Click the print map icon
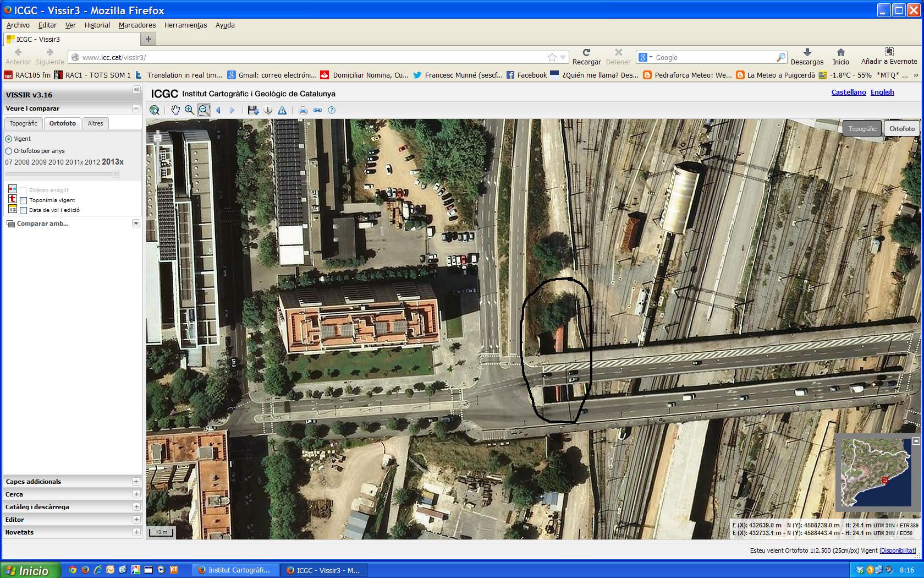 302,110
